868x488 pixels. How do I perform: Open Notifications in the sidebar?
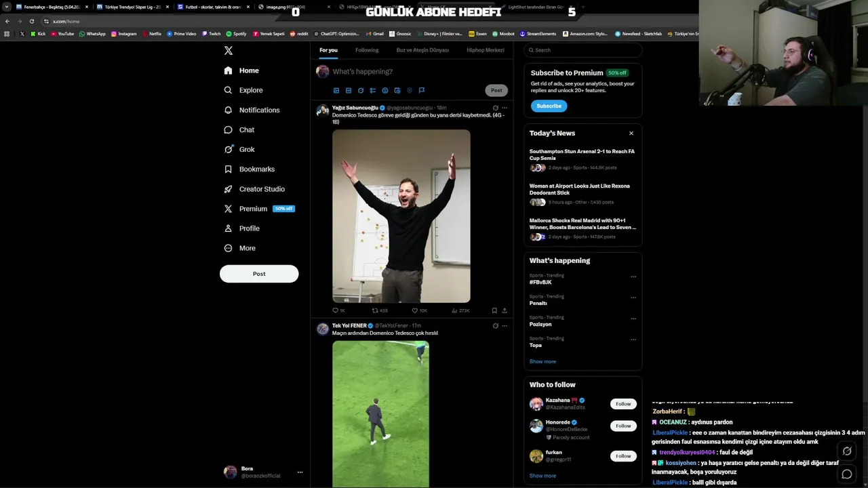(252, 110)
